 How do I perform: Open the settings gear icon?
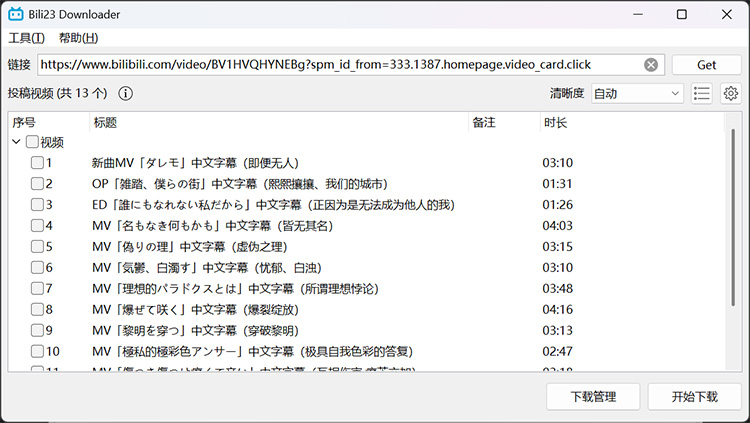pos(730,93)
